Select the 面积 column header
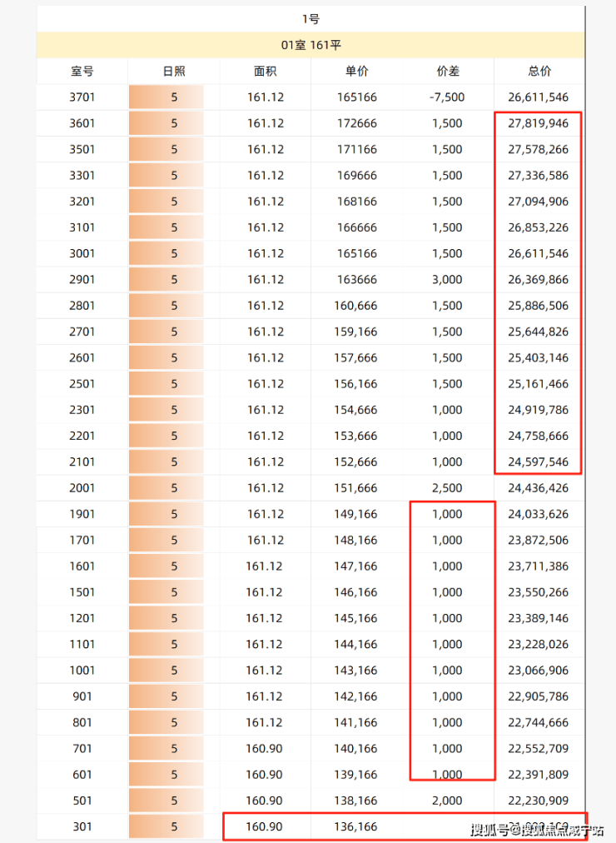The image size is (616, 843). point(266,72)
